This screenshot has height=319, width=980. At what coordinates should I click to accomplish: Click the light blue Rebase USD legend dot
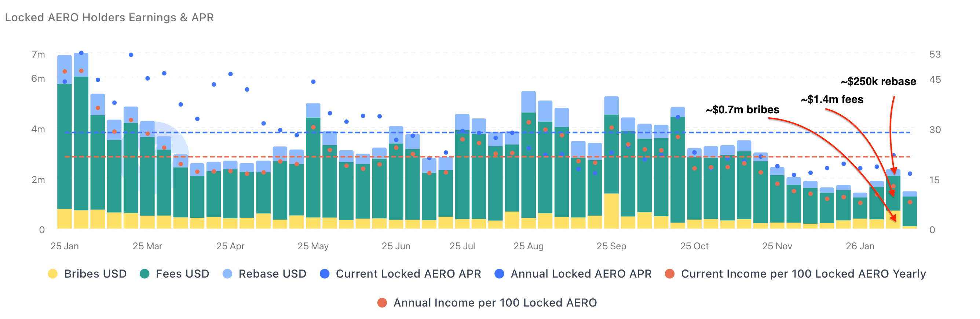[x=227, y=274]
